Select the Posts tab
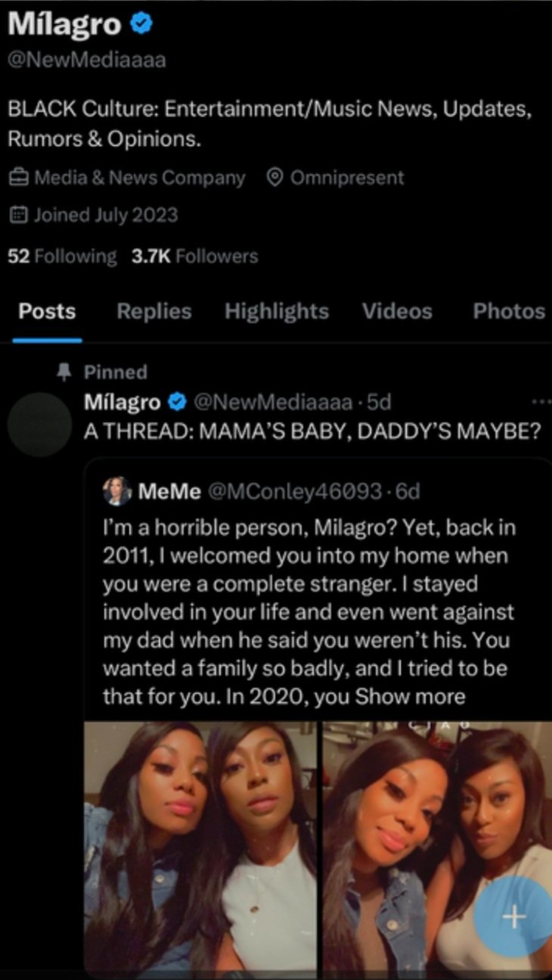The height and width of the screenshot is (980, 552). click(47, 311)
